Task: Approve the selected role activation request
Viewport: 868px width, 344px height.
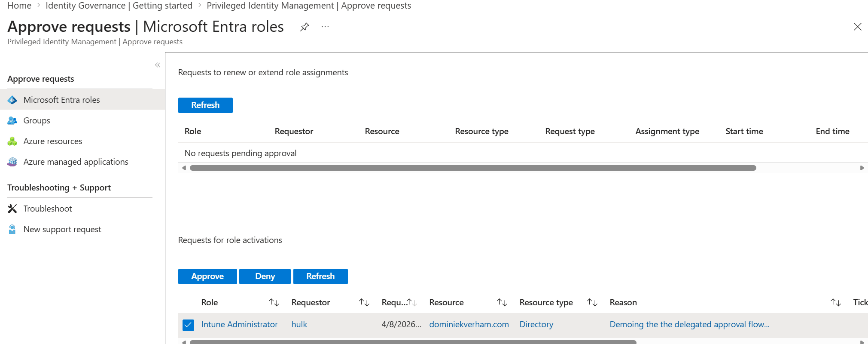Action: tap(207, 276)
